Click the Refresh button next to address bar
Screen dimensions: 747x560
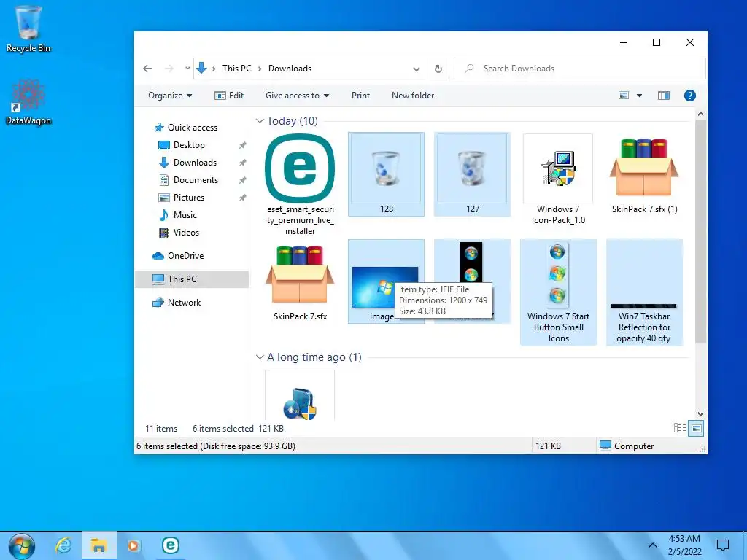438,69
